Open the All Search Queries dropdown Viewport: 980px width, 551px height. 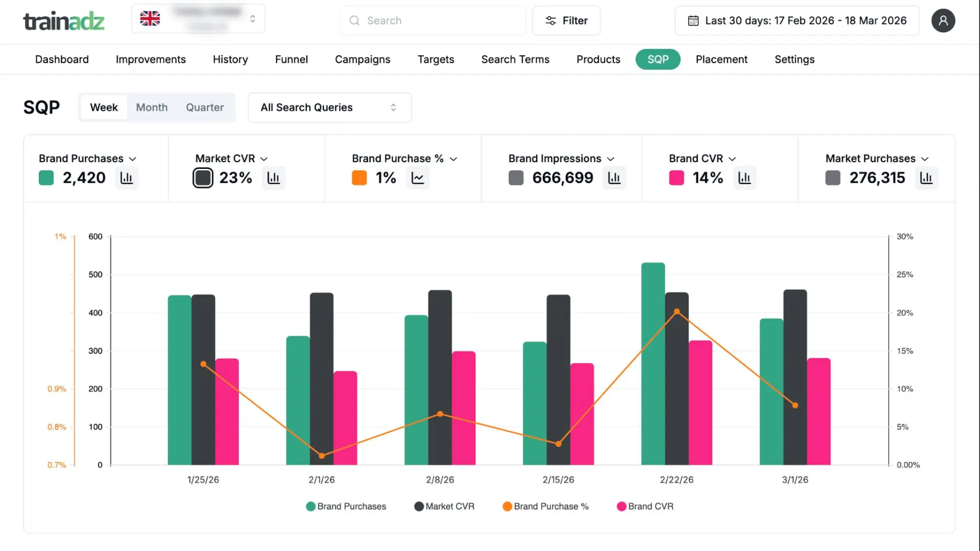pyautogui.click(x=329, y=107)
